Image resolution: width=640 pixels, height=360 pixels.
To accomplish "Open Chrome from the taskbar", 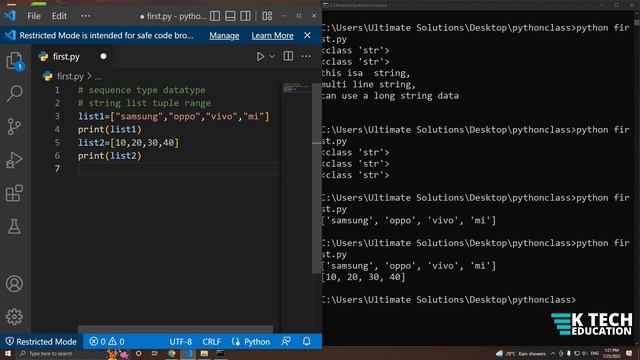I will pyautogui.click(x=171, y=353).
